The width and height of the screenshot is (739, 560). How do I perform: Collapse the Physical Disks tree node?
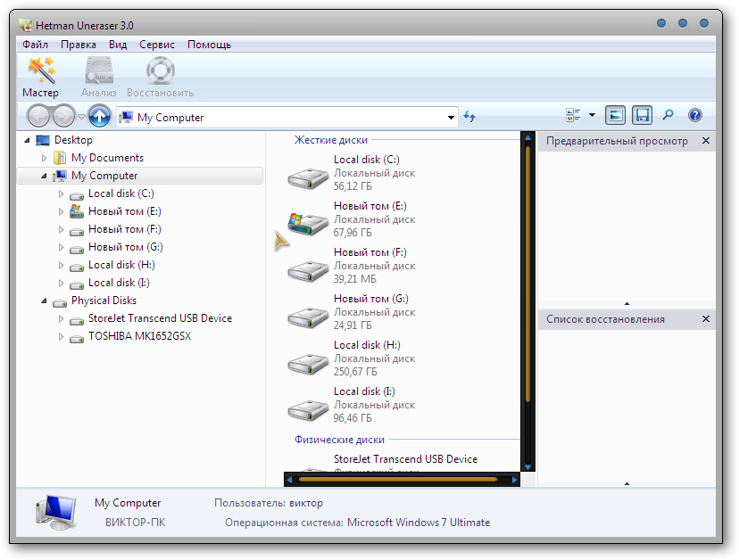44,301
